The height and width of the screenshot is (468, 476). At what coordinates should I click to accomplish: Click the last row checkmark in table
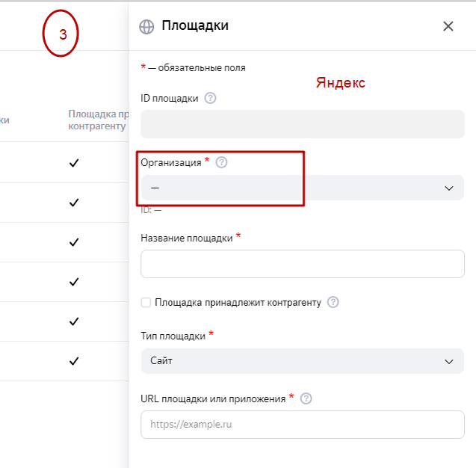click(74, 361)
